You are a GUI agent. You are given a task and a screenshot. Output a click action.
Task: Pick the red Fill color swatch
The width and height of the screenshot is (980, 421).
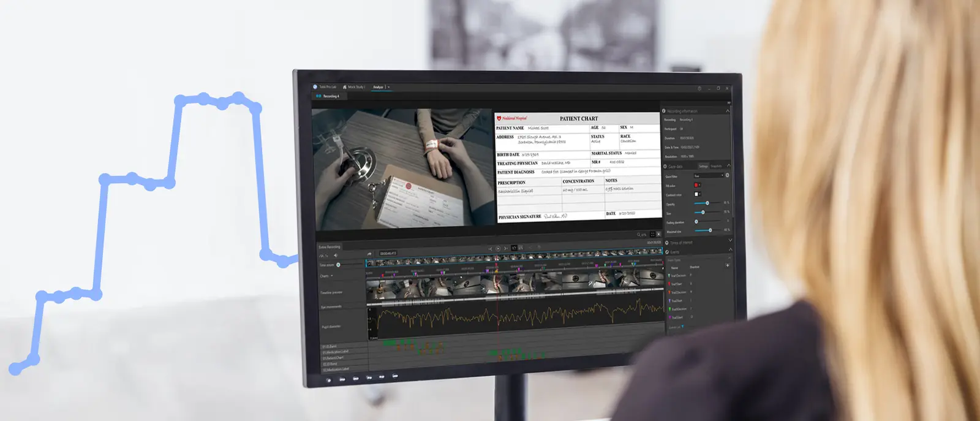[696, 184]
